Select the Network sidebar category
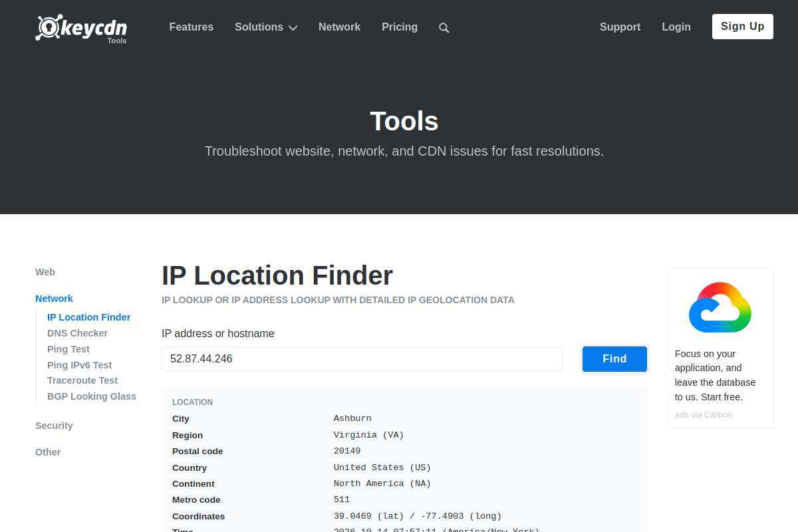 click(54, 299)
